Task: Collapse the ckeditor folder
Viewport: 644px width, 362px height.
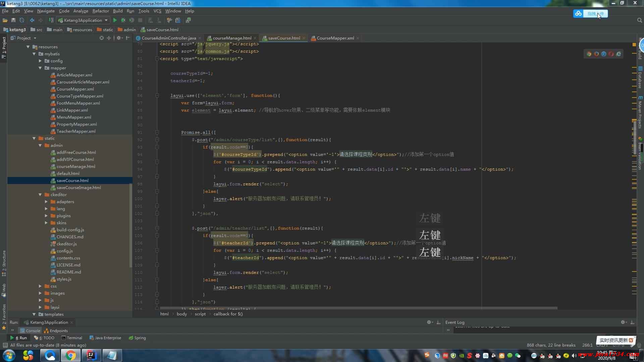Action: (40, 195)
